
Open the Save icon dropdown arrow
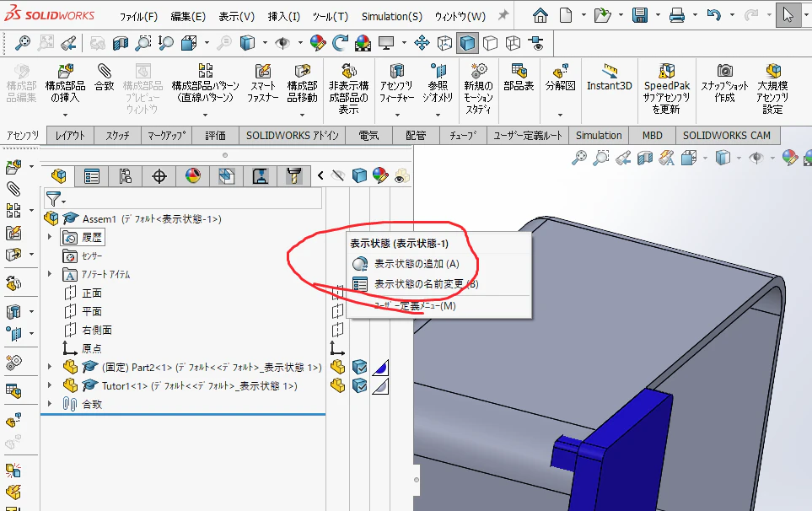pos(658,15)
